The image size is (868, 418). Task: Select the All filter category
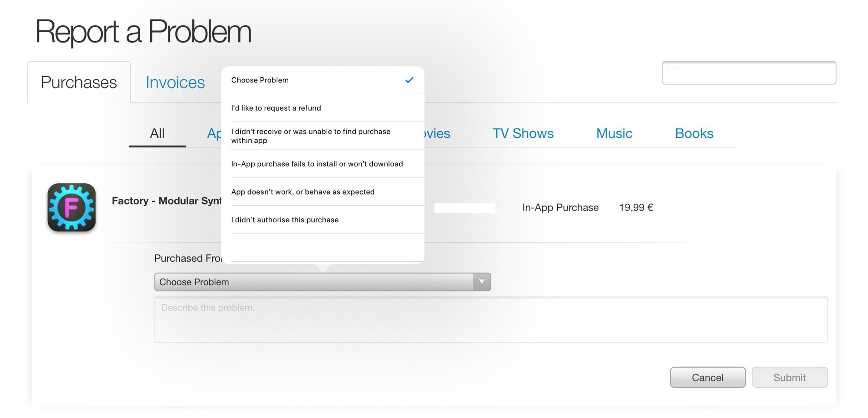click(157, 133)
